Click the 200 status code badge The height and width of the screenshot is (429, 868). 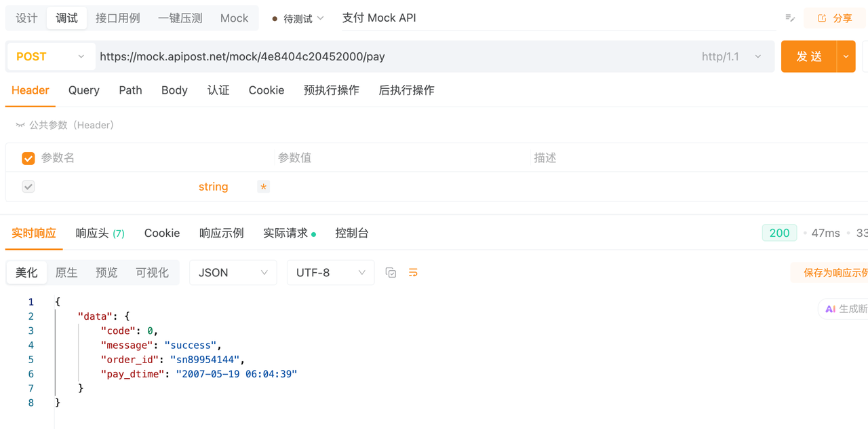pos(779,233)
